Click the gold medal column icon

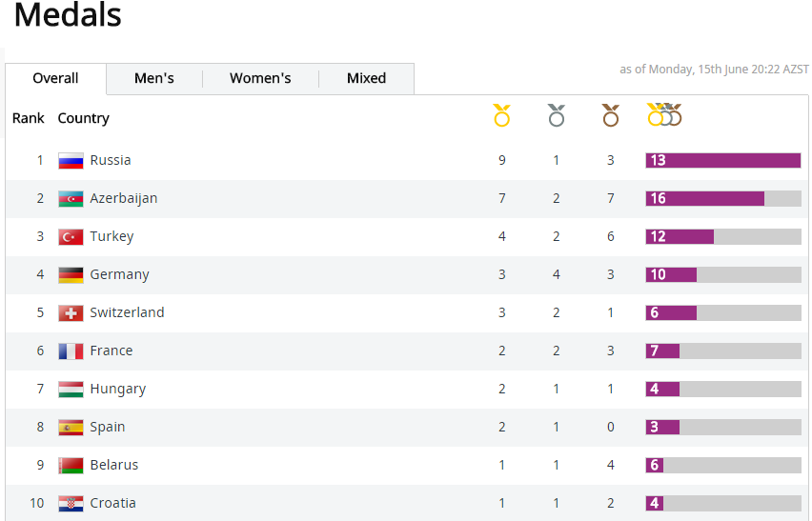501,116
